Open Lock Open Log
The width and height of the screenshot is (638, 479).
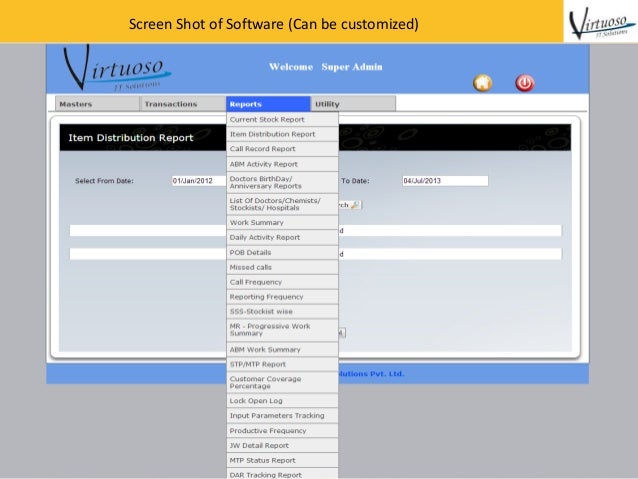[282, 401]
